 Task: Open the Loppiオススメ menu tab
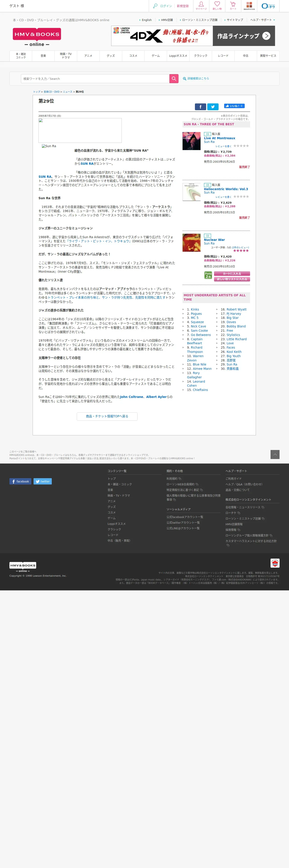click(x=178, y=56)
